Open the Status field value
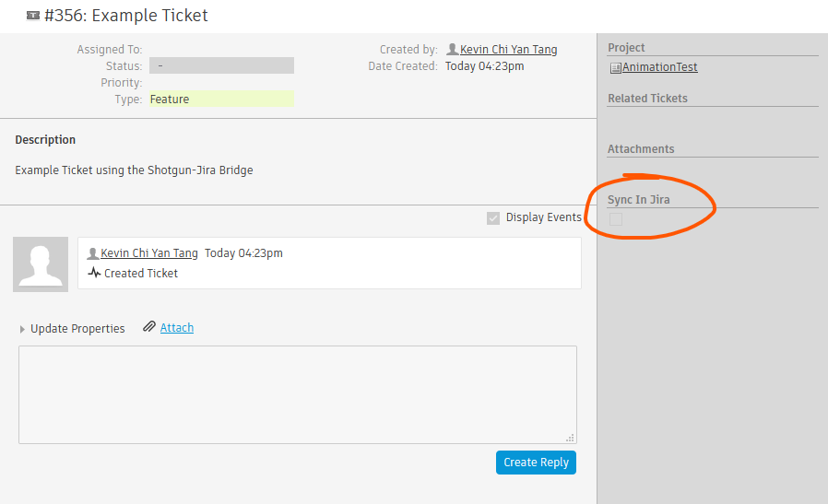The width and height of the screenshot is (828, 504). 221,65
